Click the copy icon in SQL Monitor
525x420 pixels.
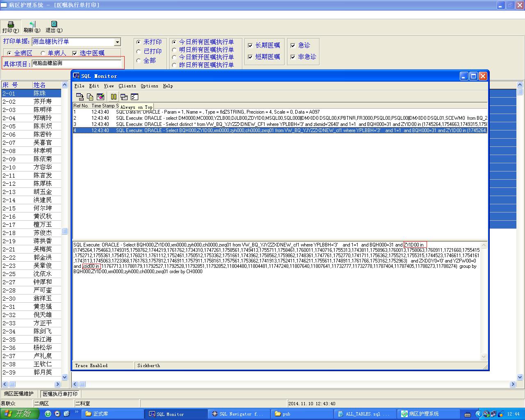(x=90, y=97)
